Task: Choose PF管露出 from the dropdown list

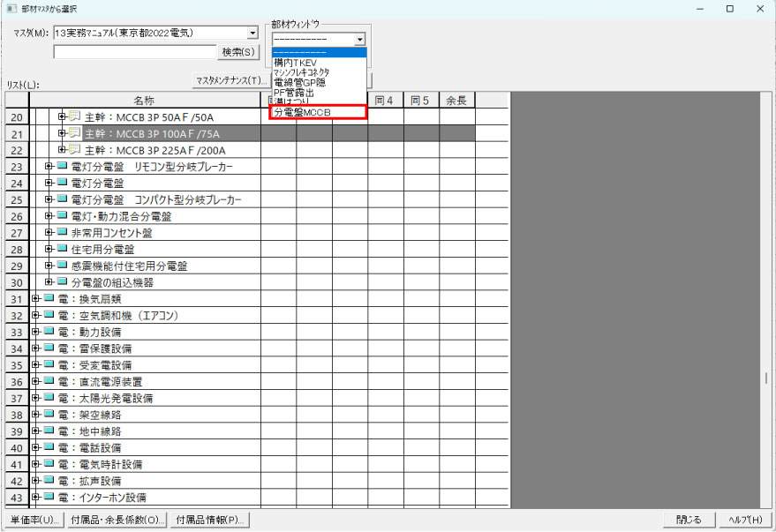Action: pos(320,93)
